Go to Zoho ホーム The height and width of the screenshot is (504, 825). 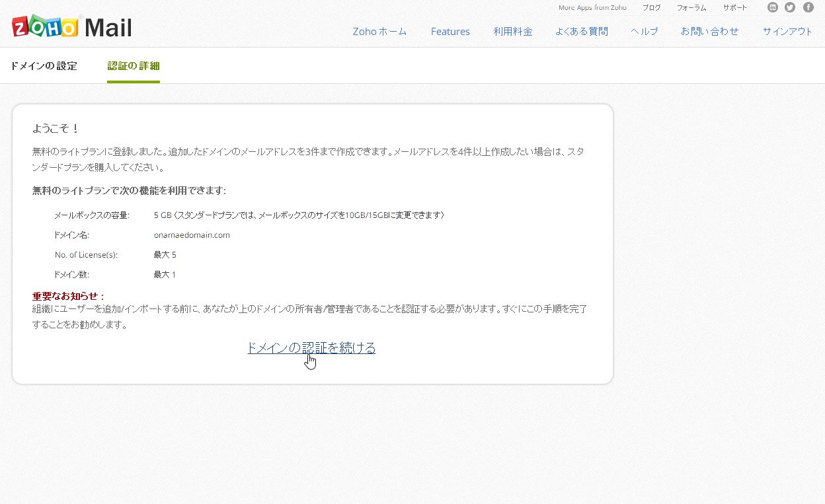[x=379, y=31]
